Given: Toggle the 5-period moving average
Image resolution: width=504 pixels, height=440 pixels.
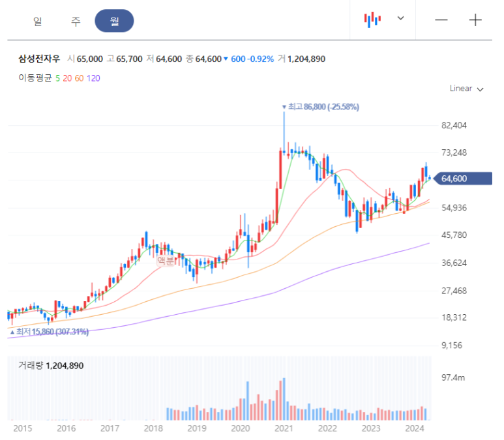Looking at the screenshot, I should 57,78.
